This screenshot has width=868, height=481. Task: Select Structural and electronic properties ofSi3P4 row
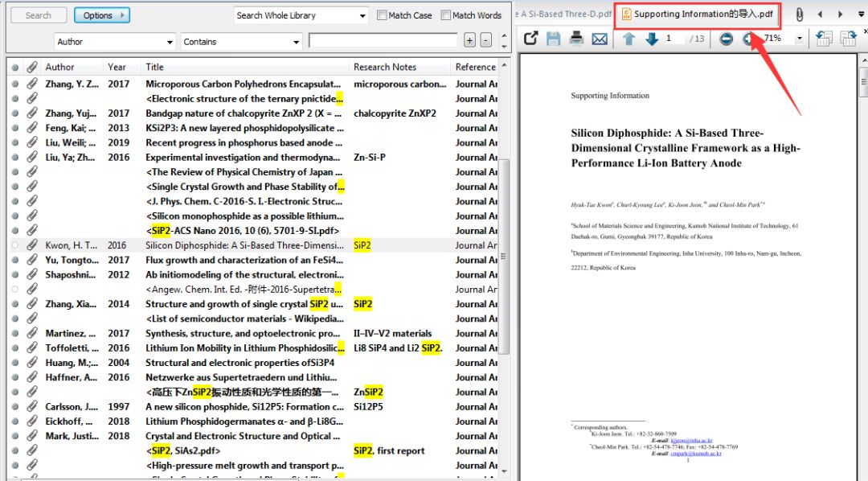[x=253, y=363]
